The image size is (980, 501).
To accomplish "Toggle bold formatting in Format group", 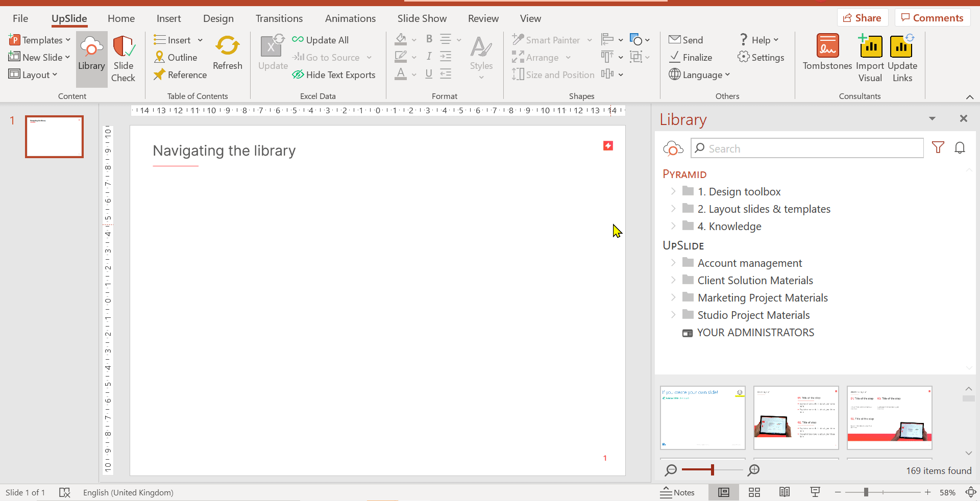I will pos(429,39).
